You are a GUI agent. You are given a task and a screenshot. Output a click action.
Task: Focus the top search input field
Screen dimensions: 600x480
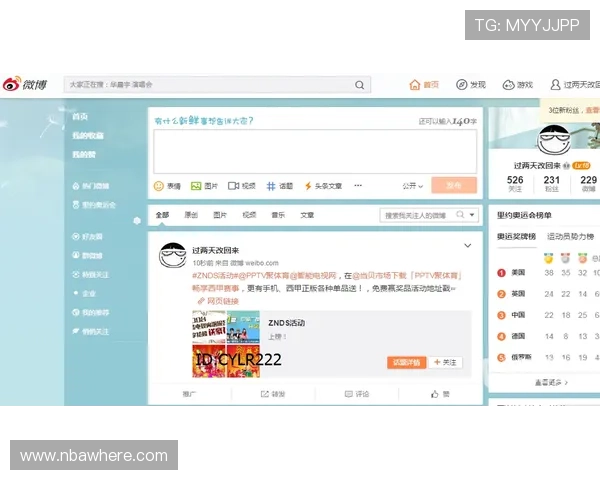[217, 85]
